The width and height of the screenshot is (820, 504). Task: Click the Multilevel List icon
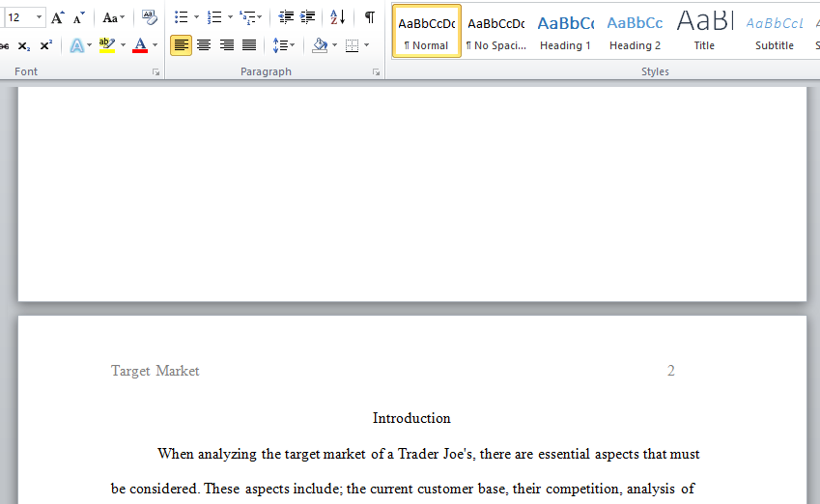pos(247,17)
